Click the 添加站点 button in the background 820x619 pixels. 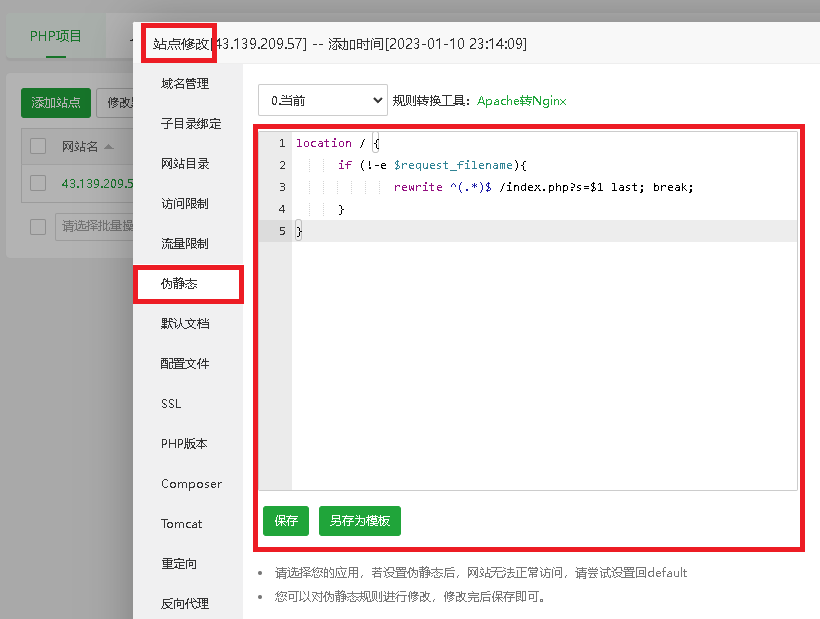coord(56,102)
